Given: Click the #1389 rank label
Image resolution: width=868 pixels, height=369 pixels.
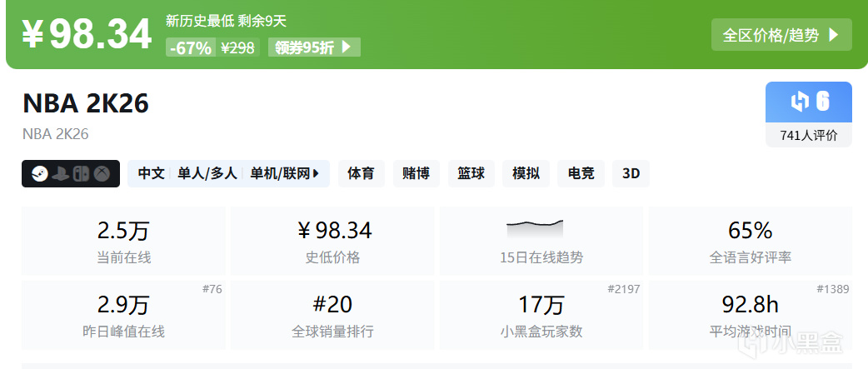Looking at the screenshot, I should [x=832, y=289].
